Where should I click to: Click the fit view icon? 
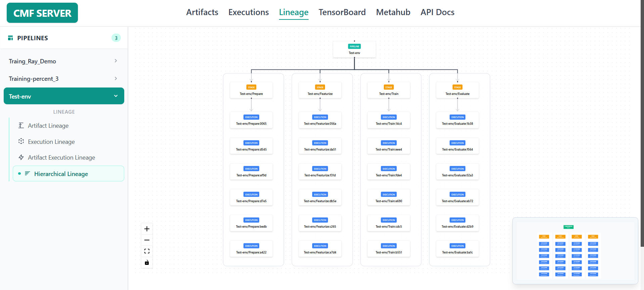pos(147,251)
